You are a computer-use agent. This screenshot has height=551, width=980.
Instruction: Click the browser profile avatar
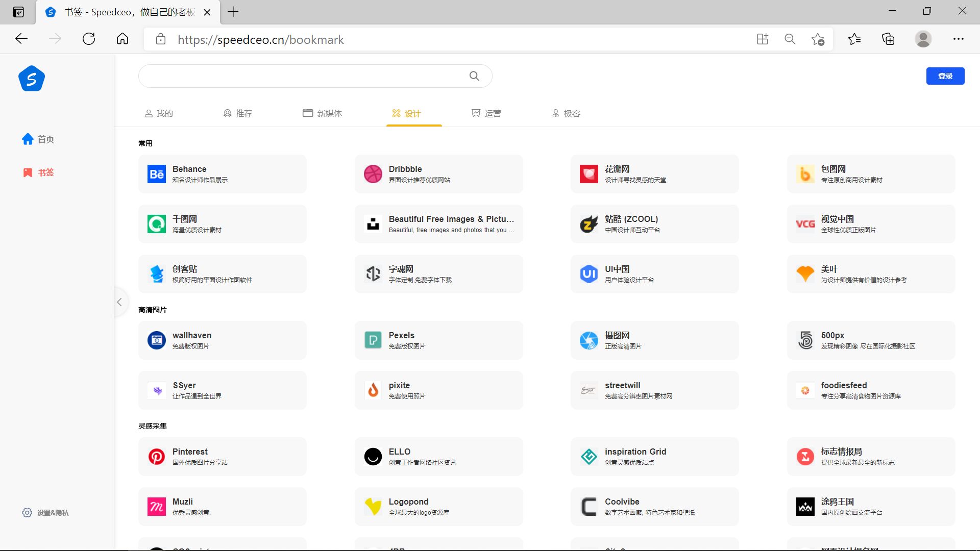click(923, 39)
